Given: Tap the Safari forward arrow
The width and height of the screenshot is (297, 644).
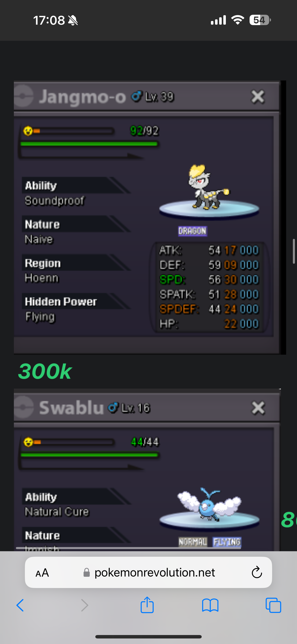Looking at the screenshot, I should [x=85, y=605].
